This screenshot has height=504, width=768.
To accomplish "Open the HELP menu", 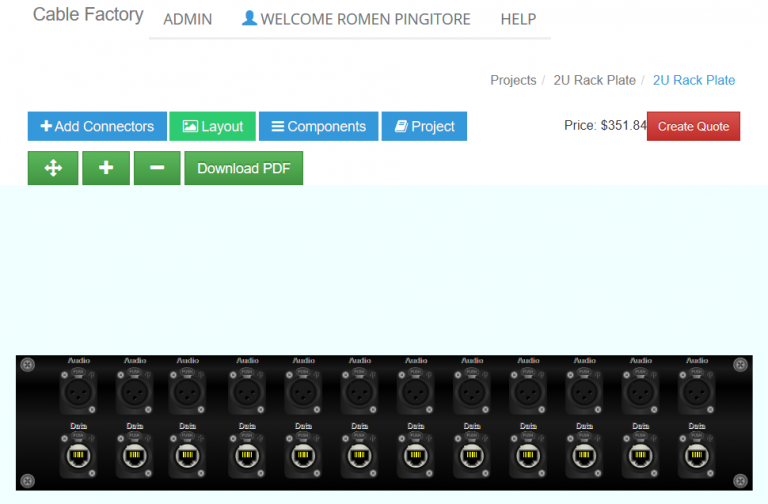I will pyautogui.click(x=518, y=19).
